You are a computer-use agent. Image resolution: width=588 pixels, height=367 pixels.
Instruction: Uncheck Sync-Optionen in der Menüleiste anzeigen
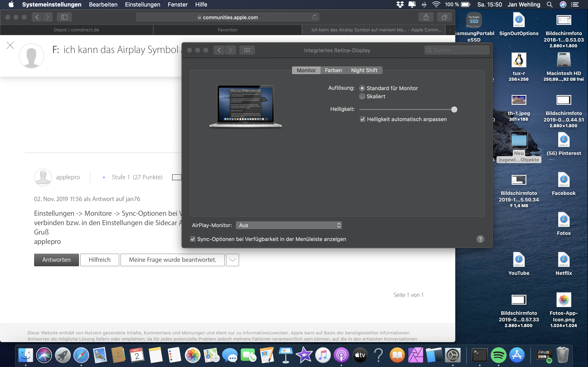pos(193,239)
